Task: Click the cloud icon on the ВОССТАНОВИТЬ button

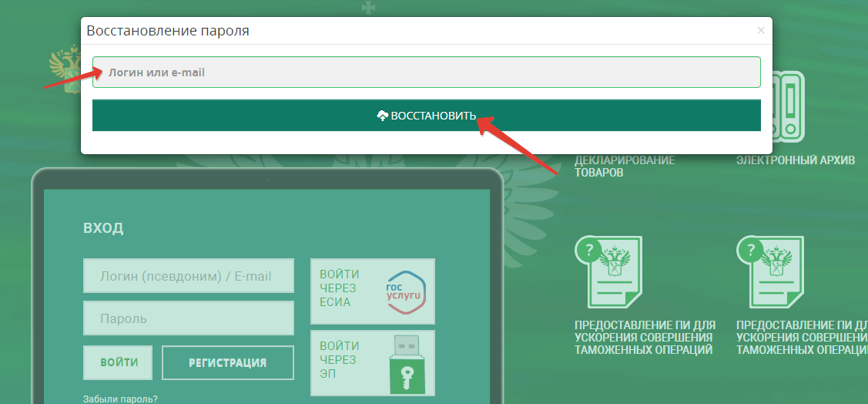Action: pos(382,116)
